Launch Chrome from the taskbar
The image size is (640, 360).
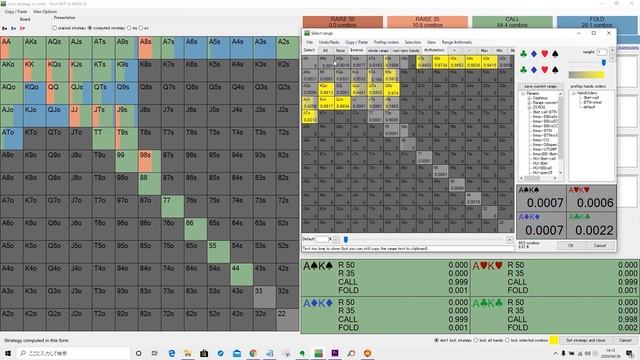click(253, 353)
